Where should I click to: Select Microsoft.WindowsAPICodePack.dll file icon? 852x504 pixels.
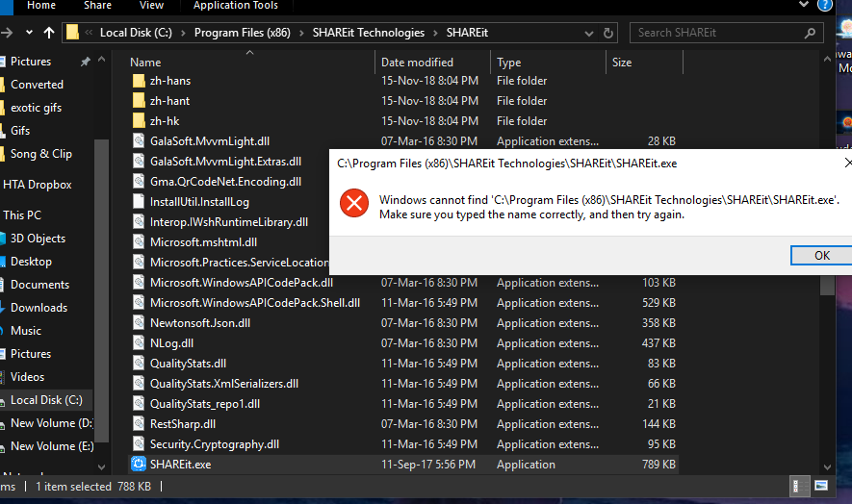139,283
